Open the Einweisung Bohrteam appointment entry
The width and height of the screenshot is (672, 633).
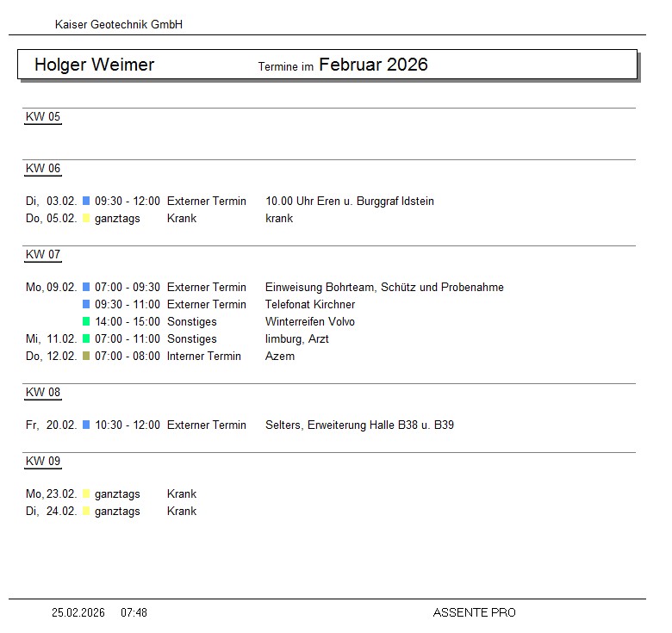pyautogui.click(x=384, y=287)
